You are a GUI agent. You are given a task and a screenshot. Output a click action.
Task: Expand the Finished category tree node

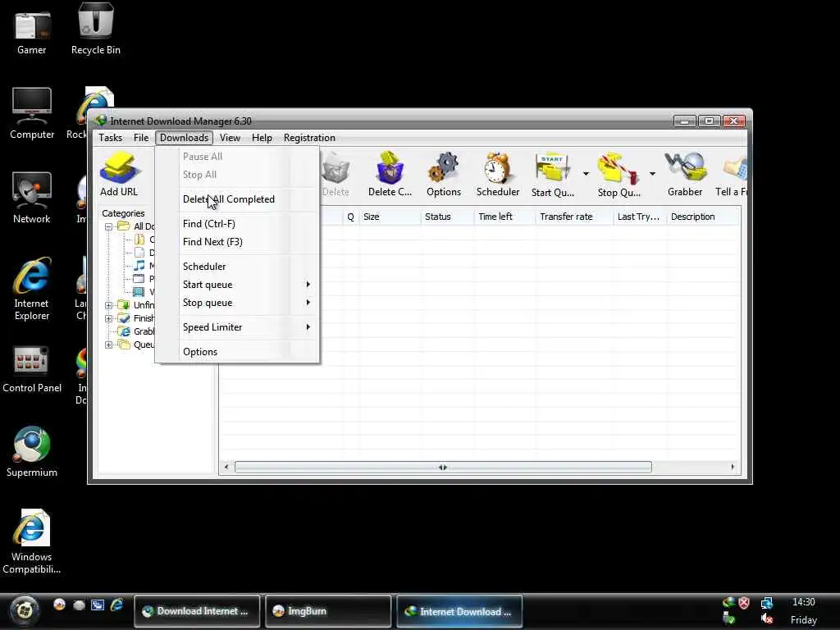pos(109,318)
